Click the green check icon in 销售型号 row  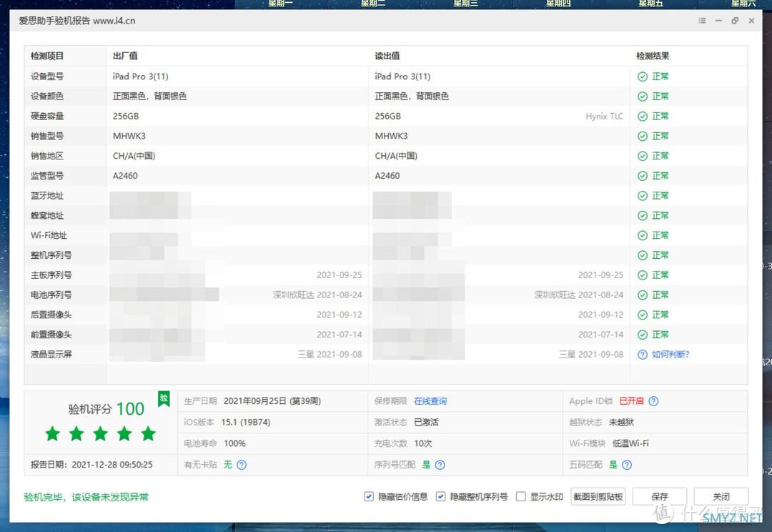(x=643, y=136)
